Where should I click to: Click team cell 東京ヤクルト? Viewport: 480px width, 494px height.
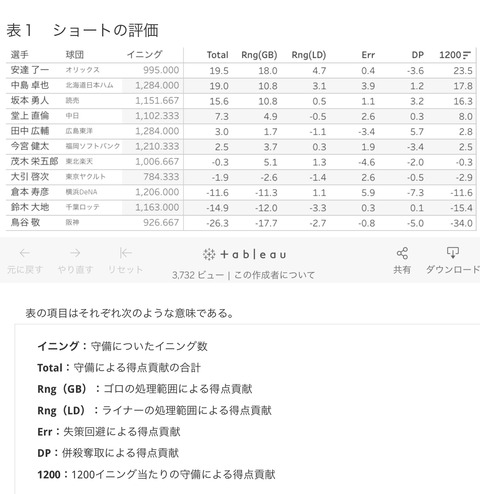pyautogui.click(x=85, y=177)
